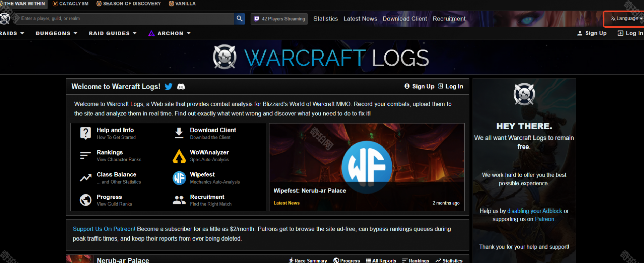Screen dimensions: 644x263
Task: Open the Language dropdown
Action: tap(626, 19)
